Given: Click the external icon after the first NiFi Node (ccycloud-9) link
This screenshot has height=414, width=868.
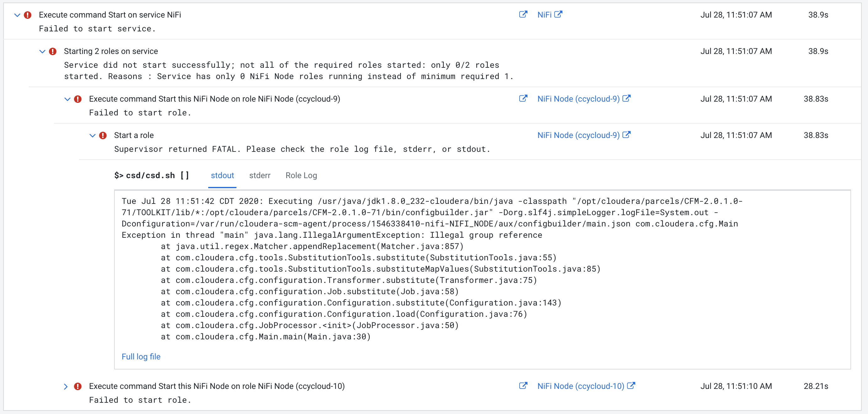Looking at the screenshot, I should [x=627, y=98].
